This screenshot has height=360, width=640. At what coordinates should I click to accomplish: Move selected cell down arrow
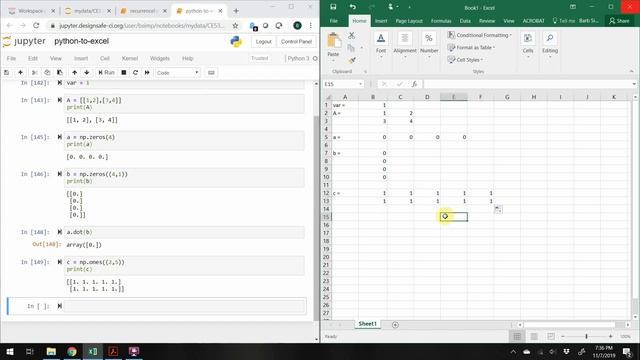coord(87,73)
